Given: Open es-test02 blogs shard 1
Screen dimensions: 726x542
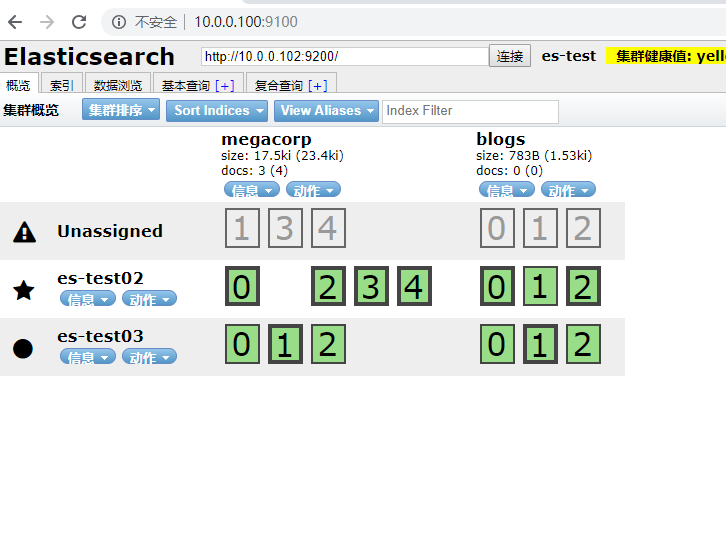Looking at the screenshot, I should [x=540, y=286].
